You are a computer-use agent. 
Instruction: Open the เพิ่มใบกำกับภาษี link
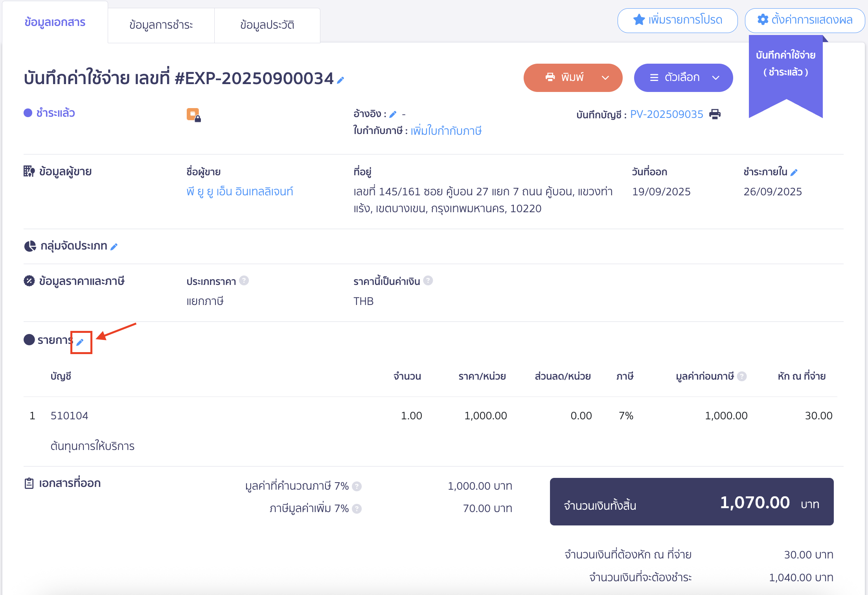coord(446,131)
